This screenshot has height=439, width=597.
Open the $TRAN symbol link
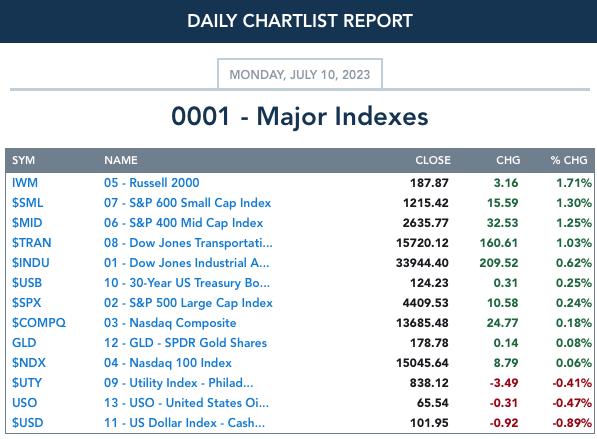click(x=32, y=243)
